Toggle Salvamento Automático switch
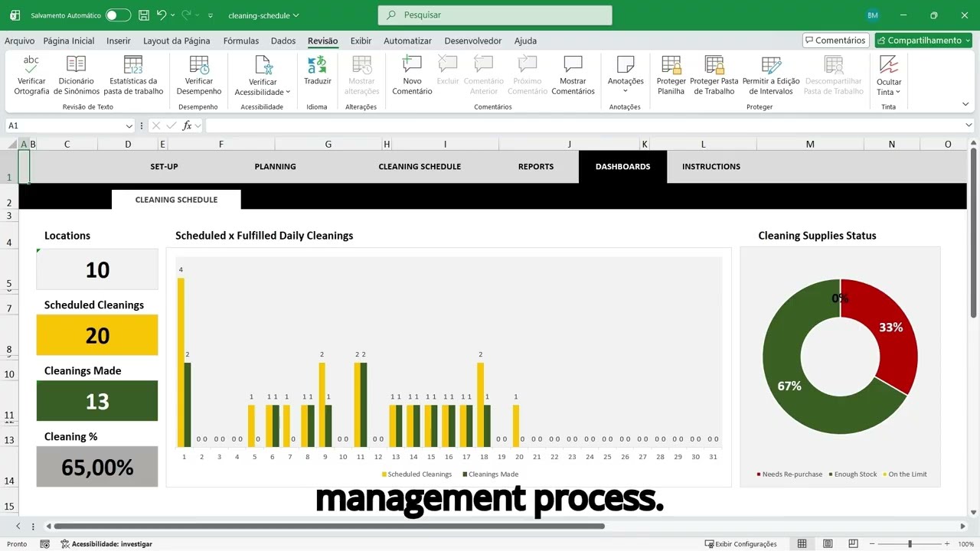Screen dimensions: 980x551 (x=117, y=15)
